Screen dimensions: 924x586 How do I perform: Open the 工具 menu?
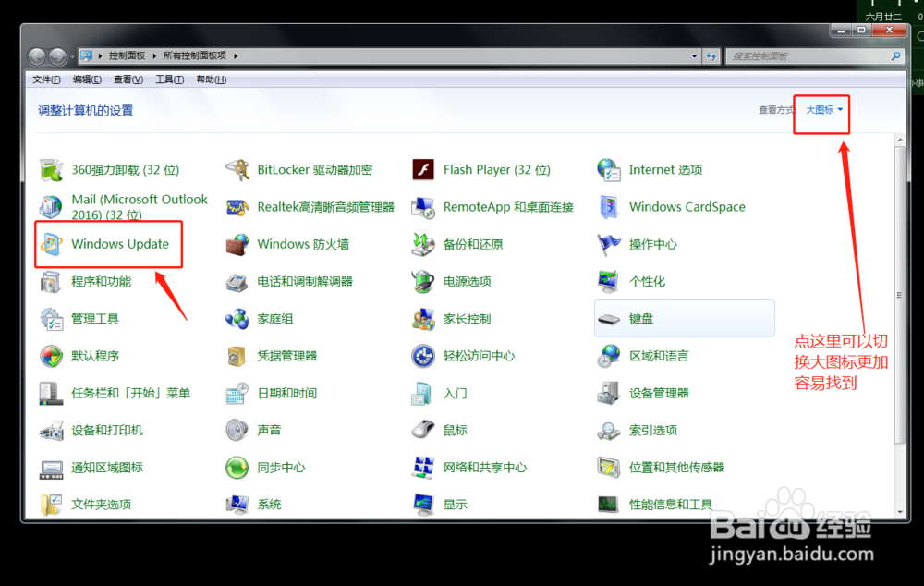[170, 79]
